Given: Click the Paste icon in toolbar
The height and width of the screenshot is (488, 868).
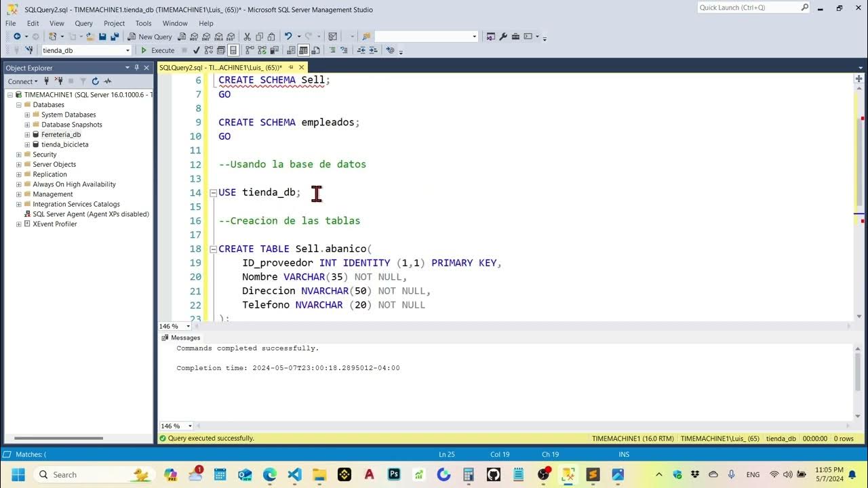Looking at the screenshot, I should 271,37.
